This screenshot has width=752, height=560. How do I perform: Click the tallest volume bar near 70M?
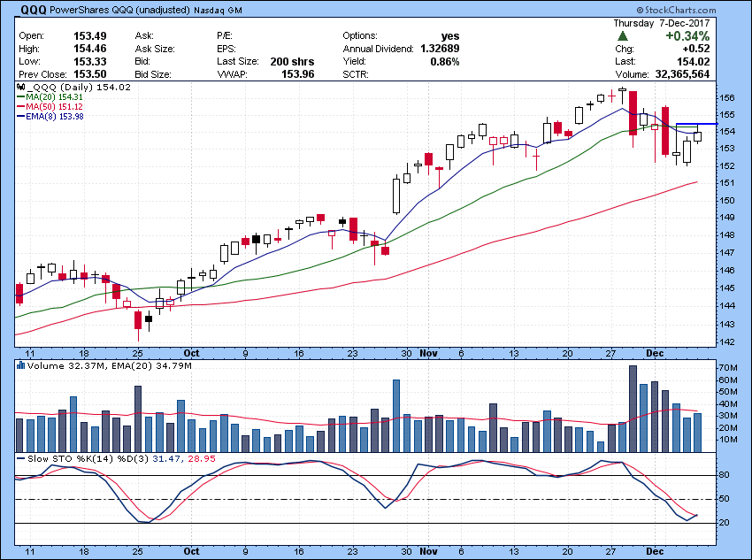click(633, 409)
